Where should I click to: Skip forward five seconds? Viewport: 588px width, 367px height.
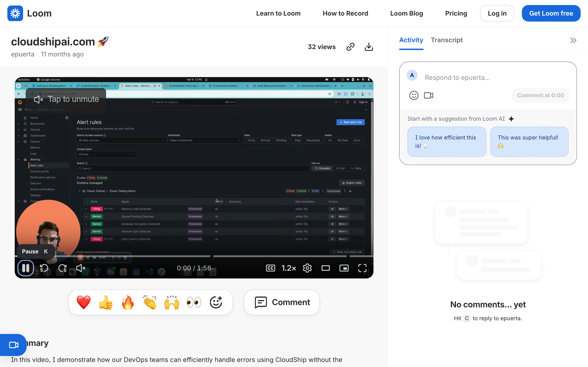pos(62,268)
